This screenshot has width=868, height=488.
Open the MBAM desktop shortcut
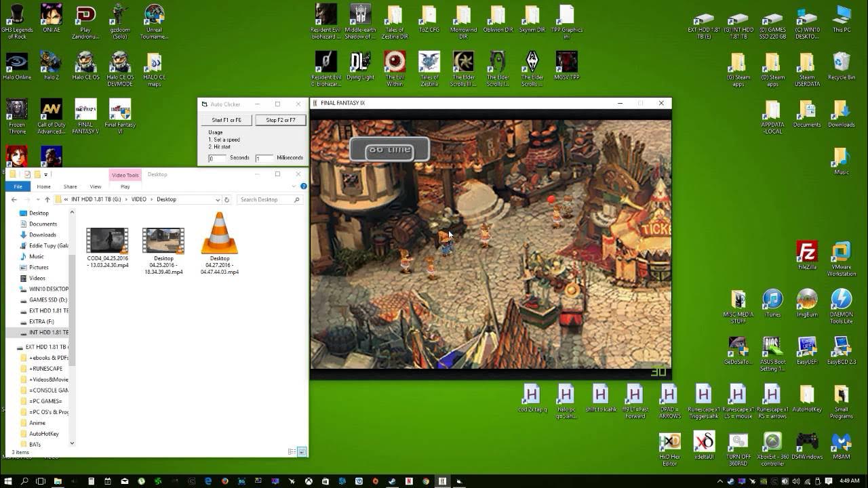[842, 445]
